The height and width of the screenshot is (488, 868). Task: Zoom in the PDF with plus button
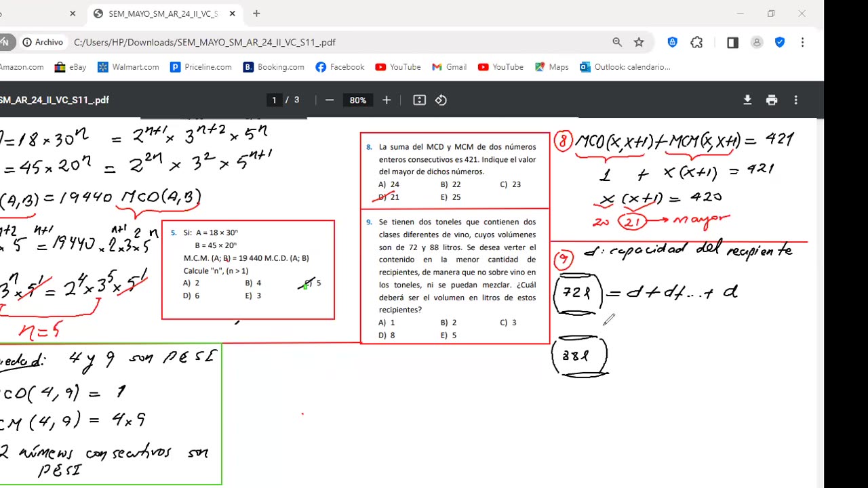[387, 100]
